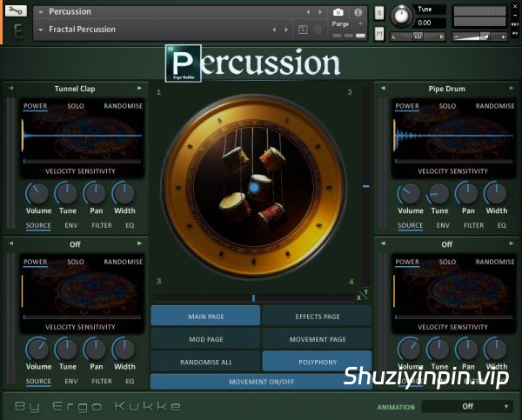Switch to the MOD PAGE
The height and width of the screenshot is (420, 522).
205,339
